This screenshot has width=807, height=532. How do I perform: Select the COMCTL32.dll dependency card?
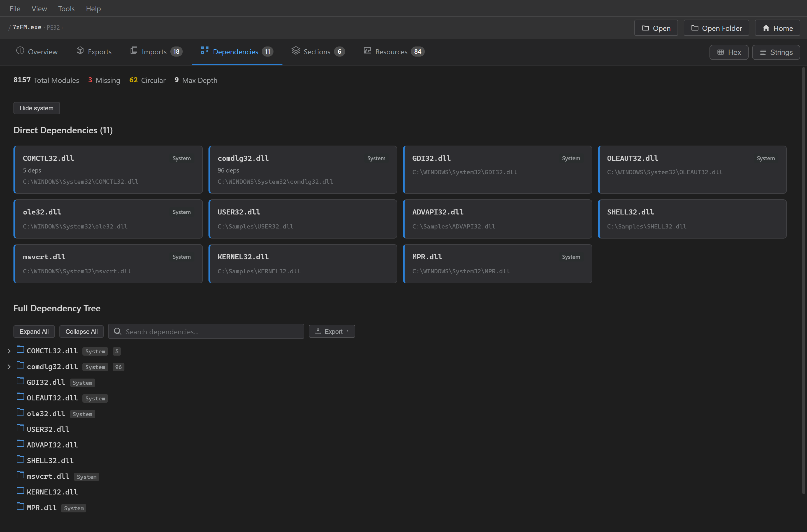coord(108,170)
